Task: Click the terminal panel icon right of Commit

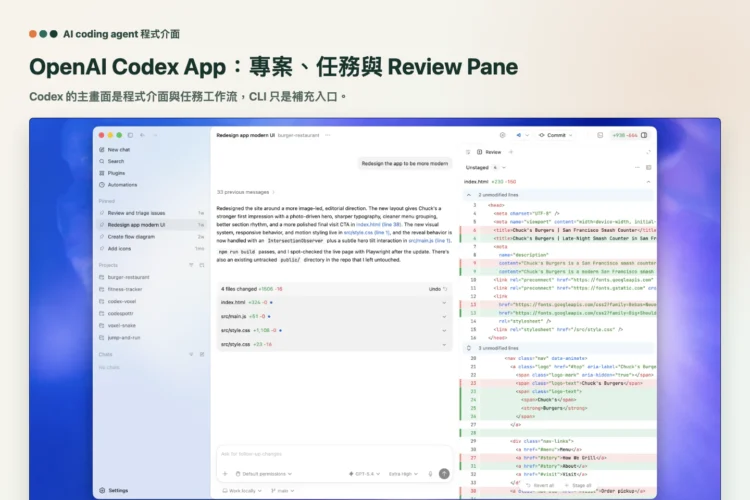Action: (600, 135)
